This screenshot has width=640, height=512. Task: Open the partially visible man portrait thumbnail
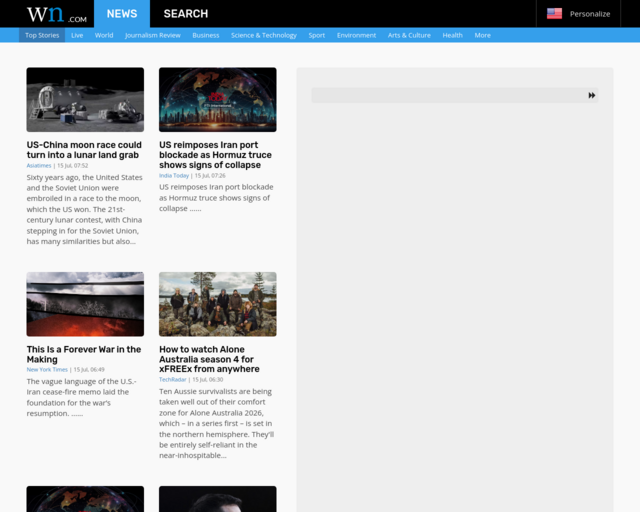pos(218,499)
